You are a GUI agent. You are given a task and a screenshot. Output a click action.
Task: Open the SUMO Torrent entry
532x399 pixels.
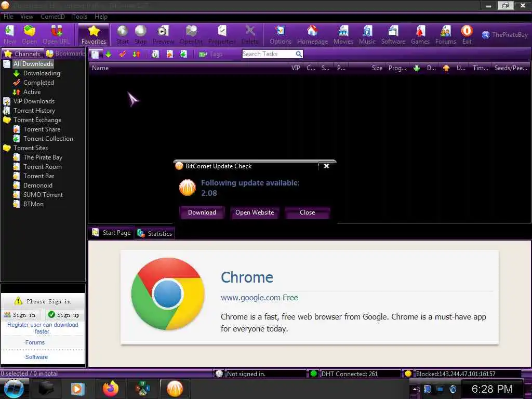pyautogui.click(x=43, y=195)
